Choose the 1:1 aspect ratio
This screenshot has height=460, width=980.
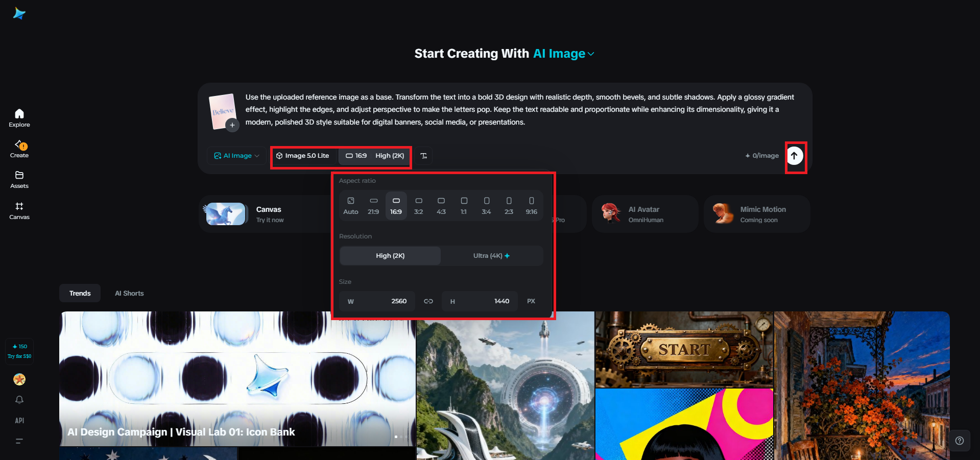point(464,206)
